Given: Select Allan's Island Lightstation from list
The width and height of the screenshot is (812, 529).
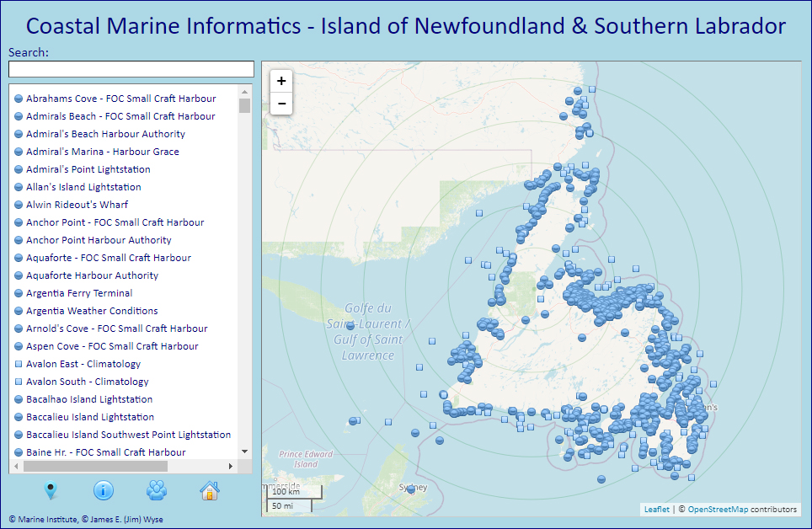Looking at the screenshot, I should (83, 187).
